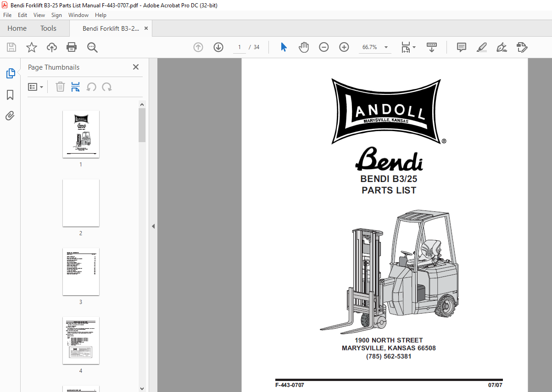The width and height of the screenshot is (552, 392).
Task: Switch to the Home tab
Action: (x=17, y=28)
